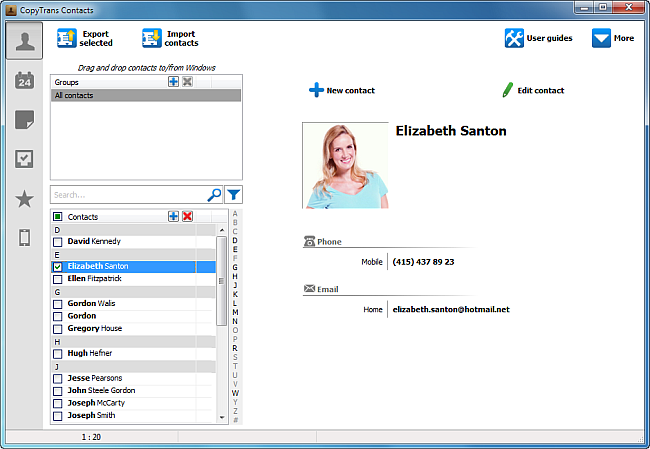Click scrollbar up arrow in contacts list
The image size is (650, 449).
[222, 230]
